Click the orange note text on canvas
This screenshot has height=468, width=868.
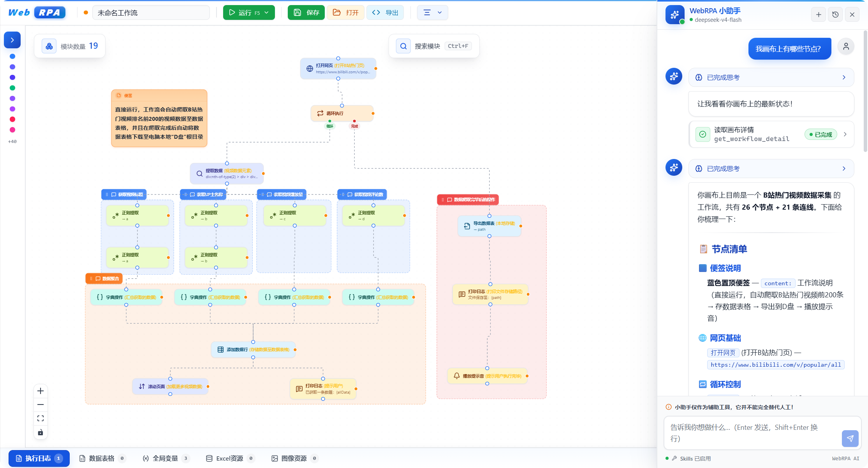(x=159, y=123)
